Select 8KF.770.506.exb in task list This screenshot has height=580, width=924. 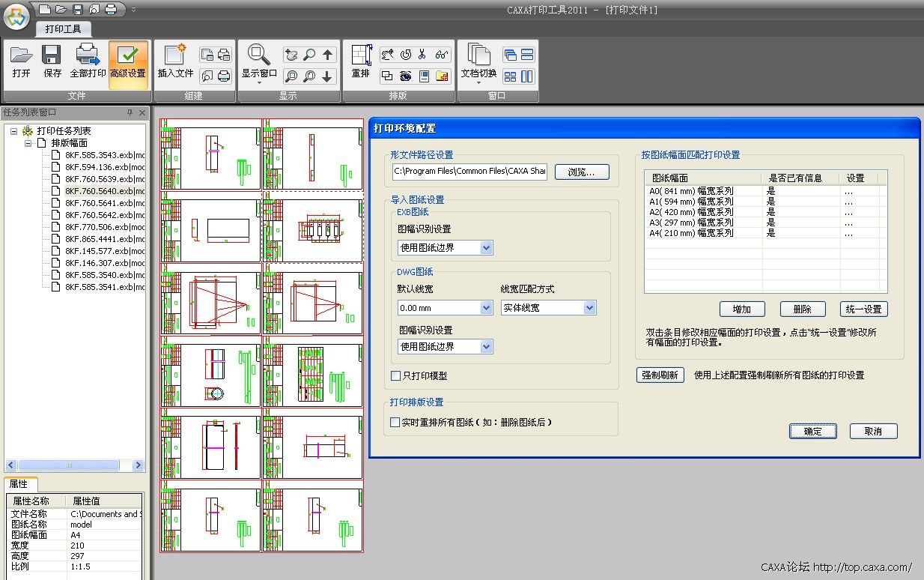[x=98, y=227]
